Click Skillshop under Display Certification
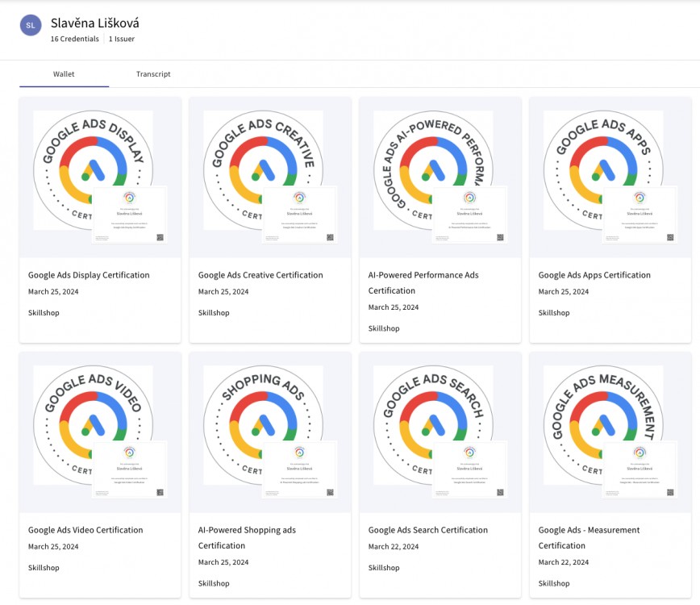This screenshot has width=700, height=605. [x=44, y=312]
